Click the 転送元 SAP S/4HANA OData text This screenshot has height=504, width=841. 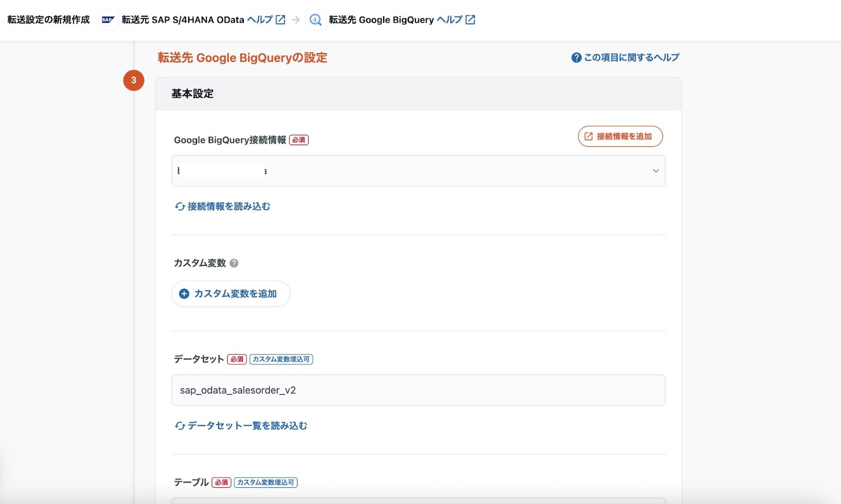[x=183, y=19]
